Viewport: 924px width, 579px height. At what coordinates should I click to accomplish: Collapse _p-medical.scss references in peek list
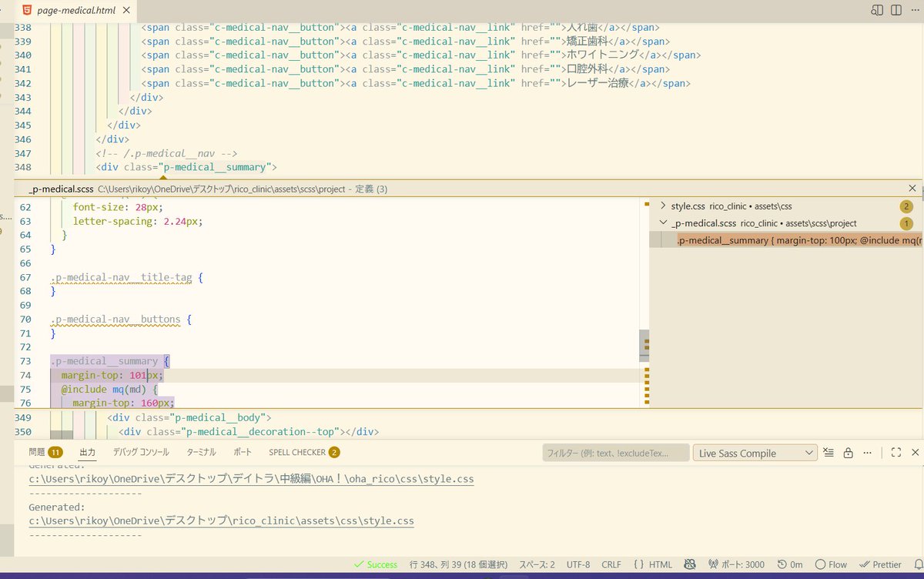tap(664, 223)
